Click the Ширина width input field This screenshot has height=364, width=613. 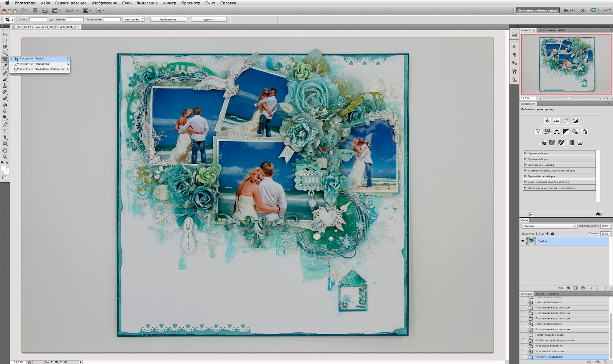[x=38, y=20]
